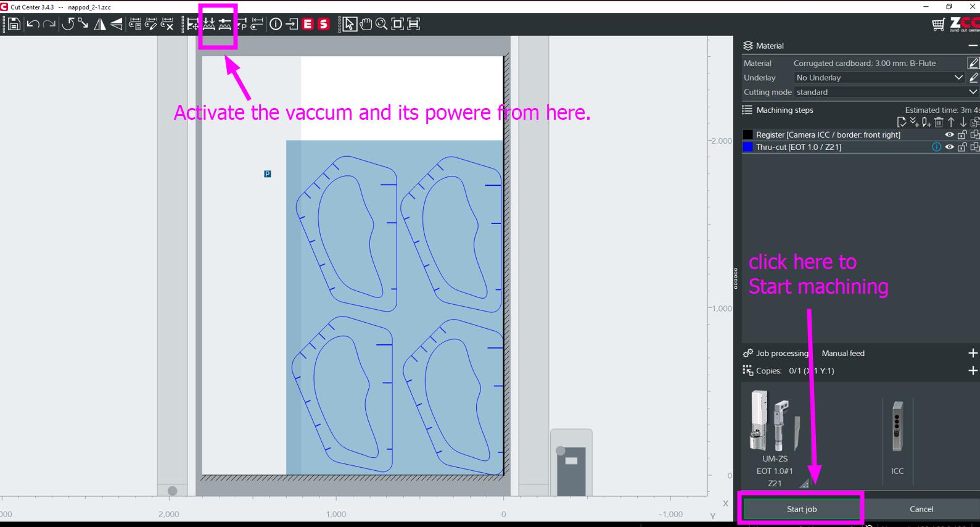Toggle visibility of the Register step
Screen dimensions: 980x527
click(950, 135)
